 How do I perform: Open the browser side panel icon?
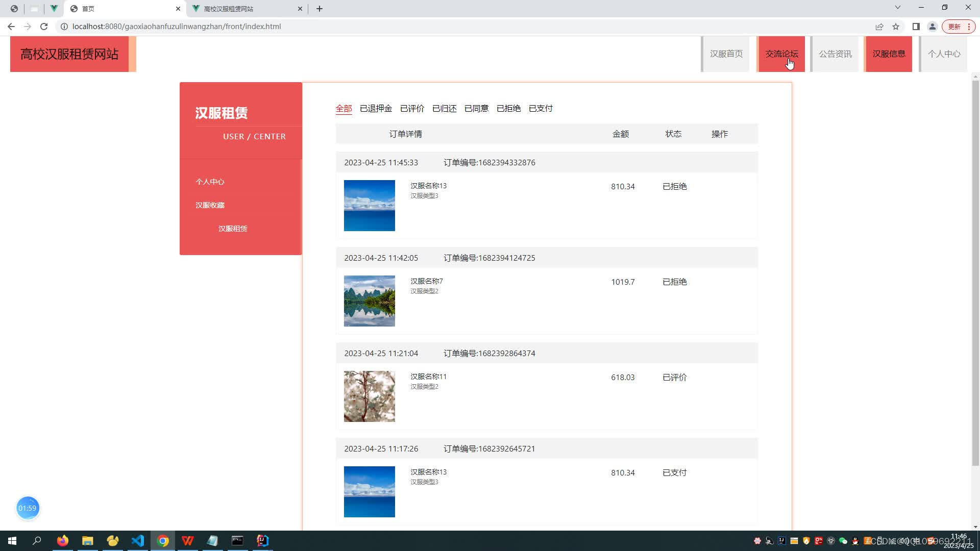(916, 27)
